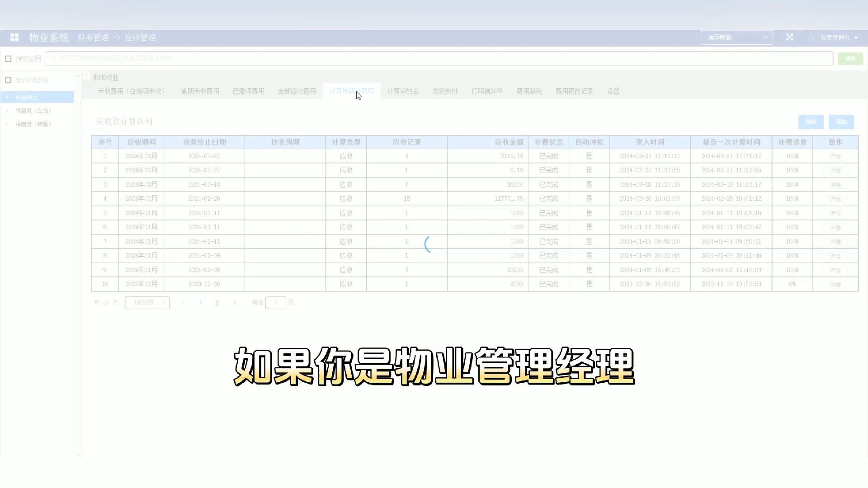868x488 pixels.
Task: Click the 物业系统 title
Action: click(49, 38)
